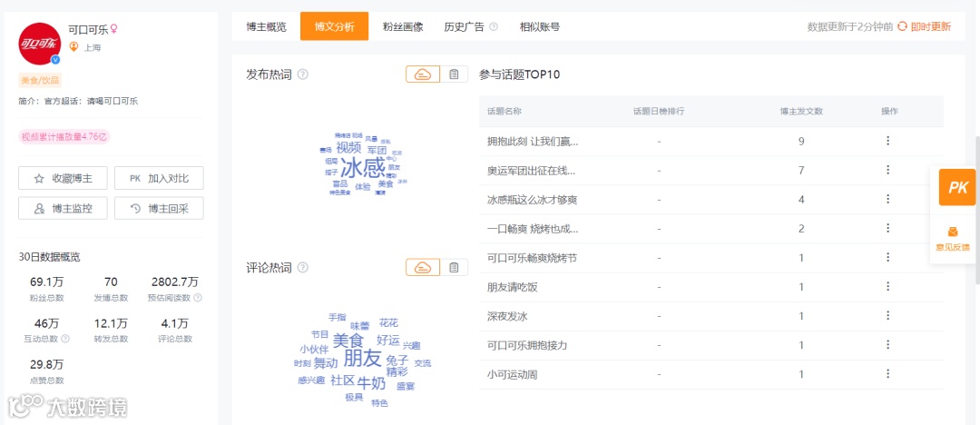The image size is (980, 425).
Task: Click the help icon beside 历史广告
Action: (x=493, y=27)
